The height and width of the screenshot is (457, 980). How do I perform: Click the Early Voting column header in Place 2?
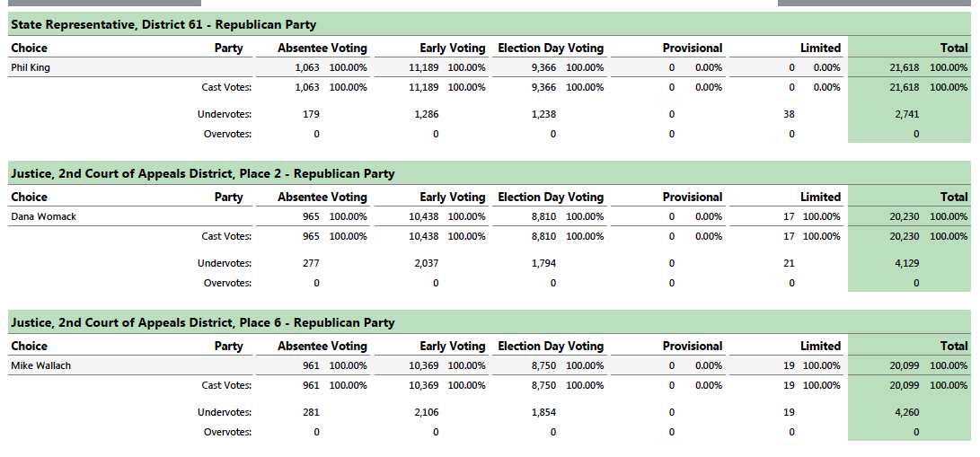(453, 198)
